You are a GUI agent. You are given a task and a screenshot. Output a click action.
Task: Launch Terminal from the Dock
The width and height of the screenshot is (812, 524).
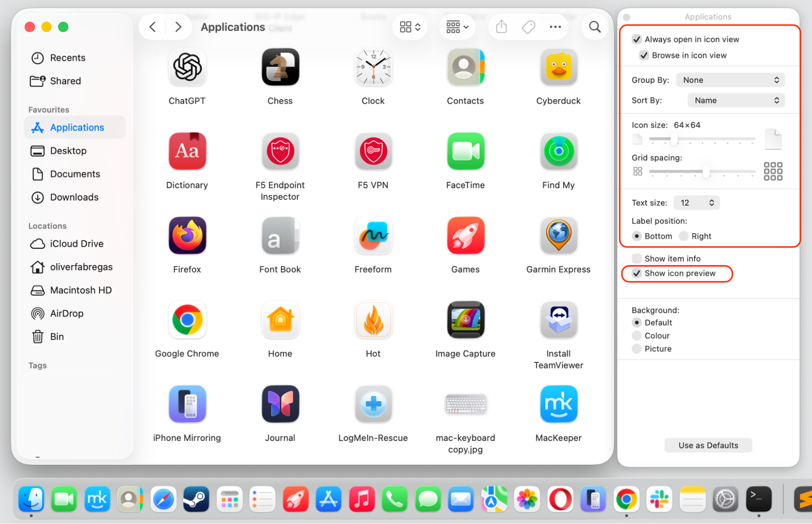tap(758, 499)
